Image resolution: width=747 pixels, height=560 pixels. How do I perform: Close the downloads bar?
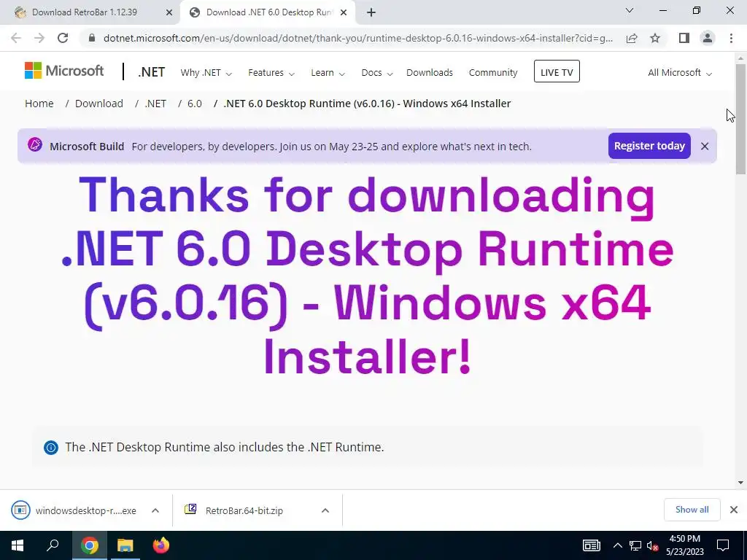[x=734, y=510]
